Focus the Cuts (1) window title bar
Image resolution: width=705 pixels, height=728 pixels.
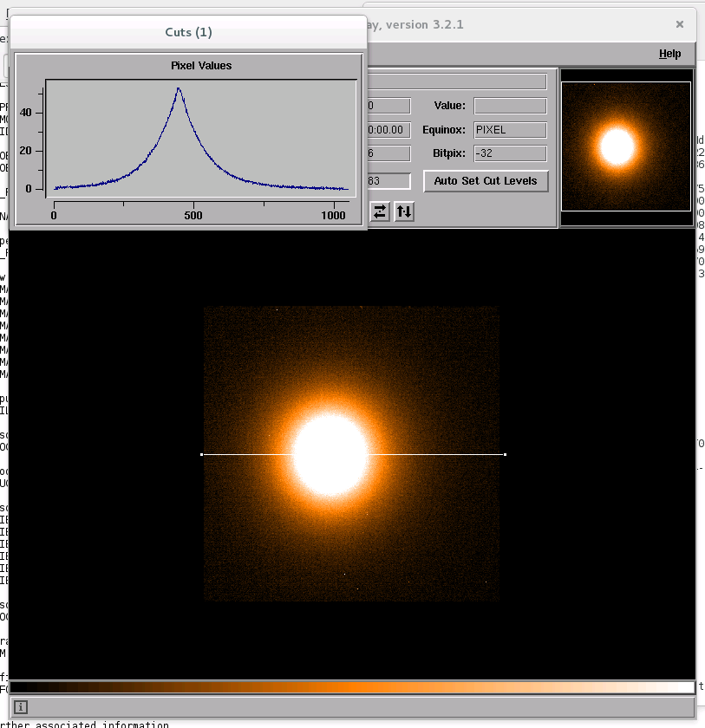click(188, 32)
